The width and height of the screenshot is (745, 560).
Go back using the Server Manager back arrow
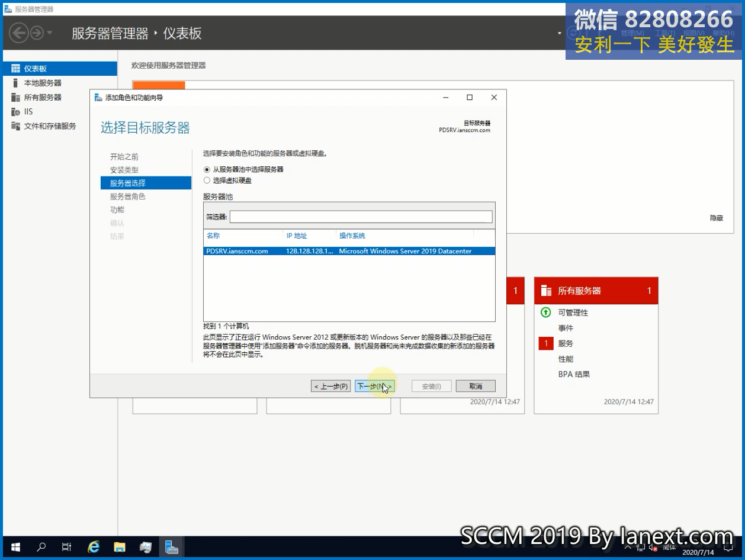[x=19, y=33]
